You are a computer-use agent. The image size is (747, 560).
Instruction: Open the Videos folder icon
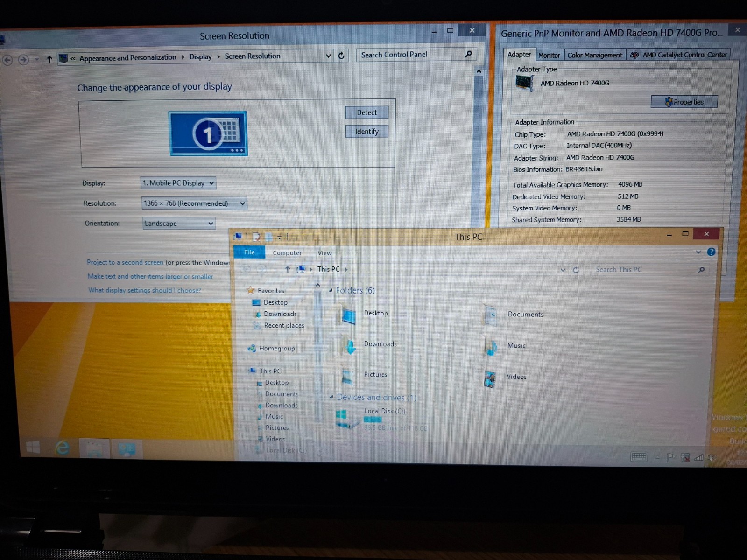(489, 378)
